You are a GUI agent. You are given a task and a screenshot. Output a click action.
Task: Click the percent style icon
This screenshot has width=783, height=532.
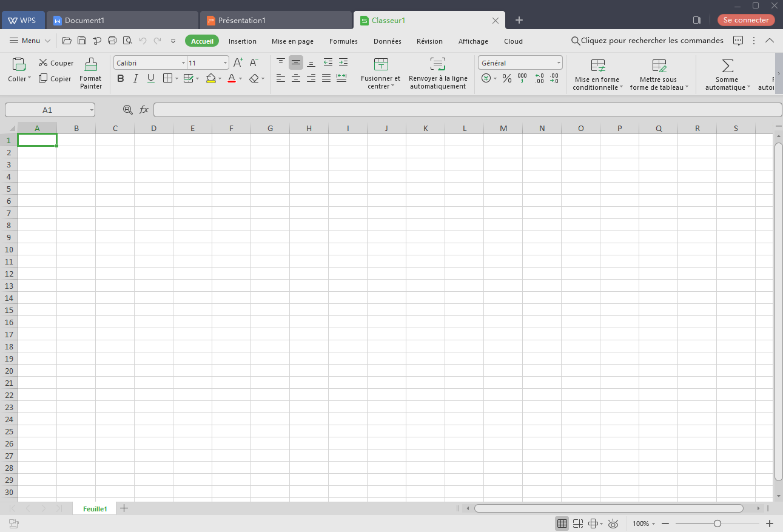pyautogui.click(x=507, y=78)
